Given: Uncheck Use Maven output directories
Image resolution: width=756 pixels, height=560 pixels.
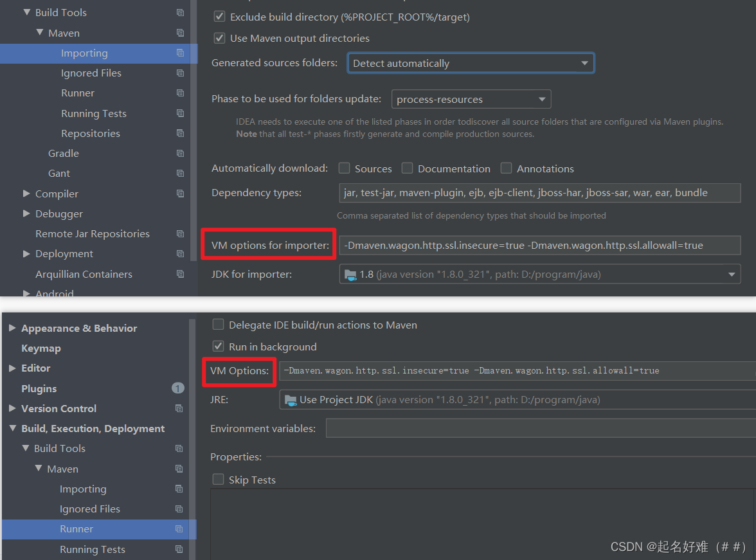Looking at the screenshot, I should coord(219,38).
